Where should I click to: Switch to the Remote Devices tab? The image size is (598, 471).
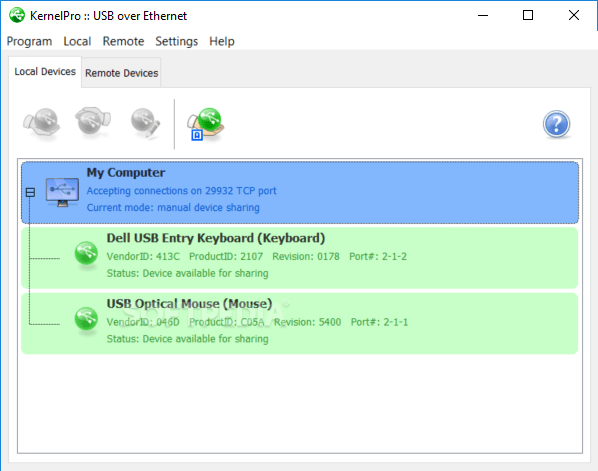tap(121, 73)
